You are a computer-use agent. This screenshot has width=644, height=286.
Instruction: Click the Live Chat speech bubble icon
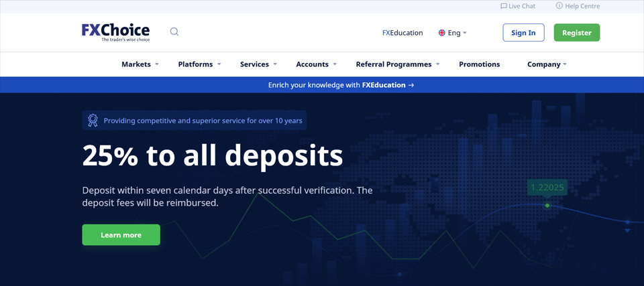coord(504,6)
